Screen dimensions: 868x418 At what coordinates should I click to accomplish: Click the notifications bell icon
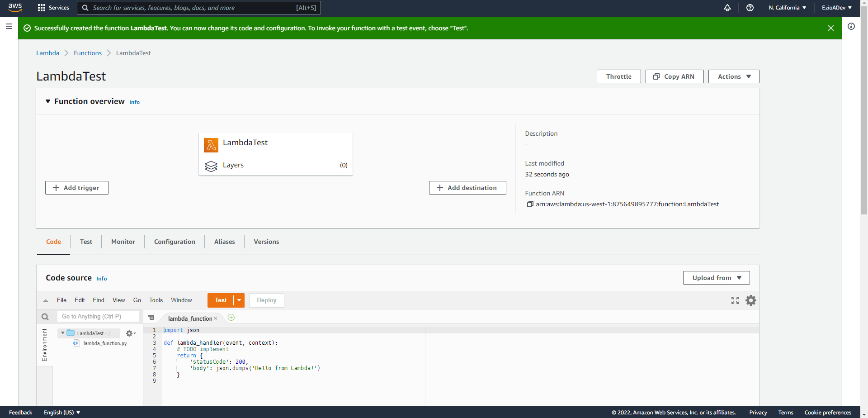(x=727, y=8)
